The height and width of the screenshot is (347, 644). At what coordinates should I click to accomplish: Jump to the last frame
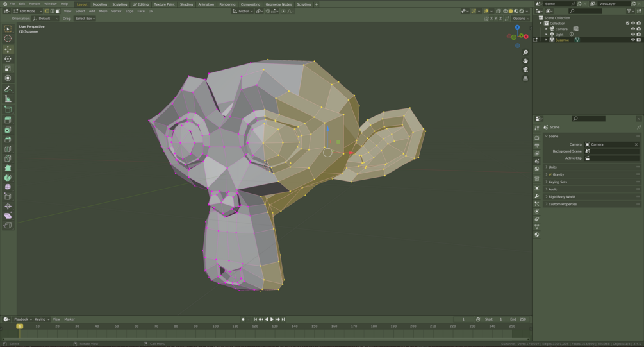[283, 319]
